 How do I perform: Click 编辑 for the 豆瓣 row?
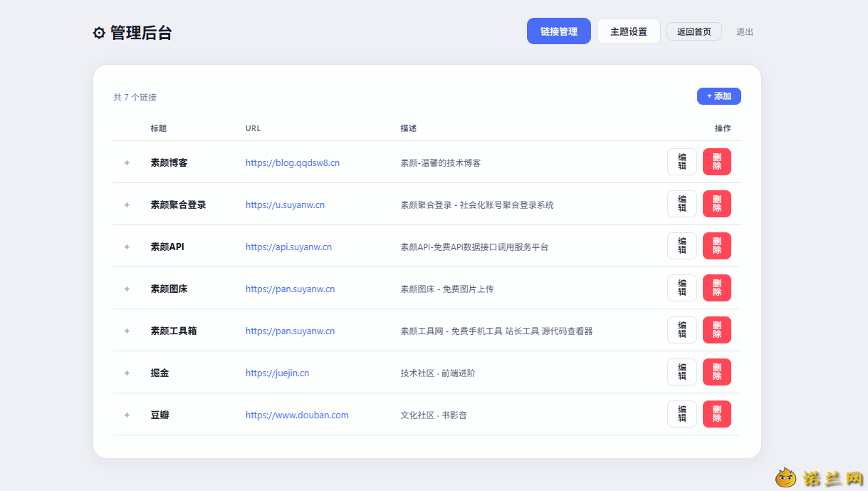tap(682, 414)
